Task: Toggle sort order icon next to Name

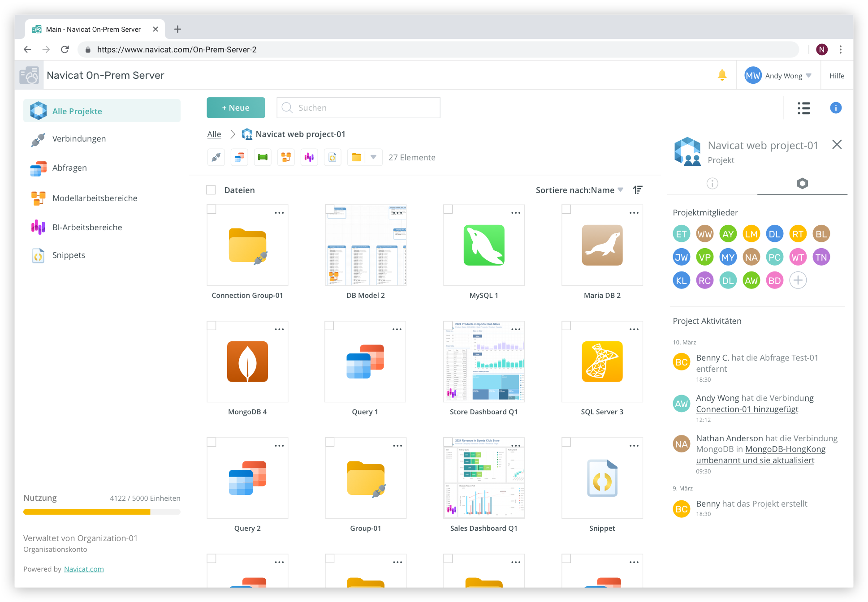Action: [638, 190]
